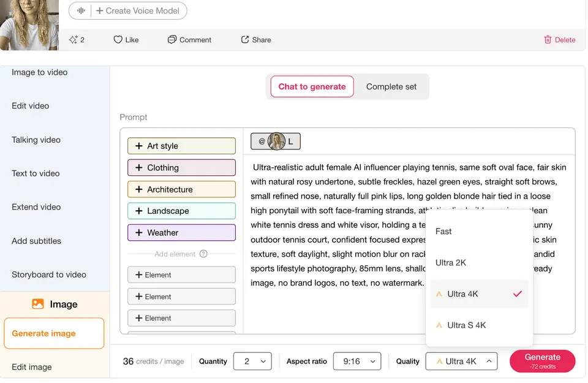Switch to Complete set tab
This screenshot has width=588, height=383.
click(x=391, y=86)
